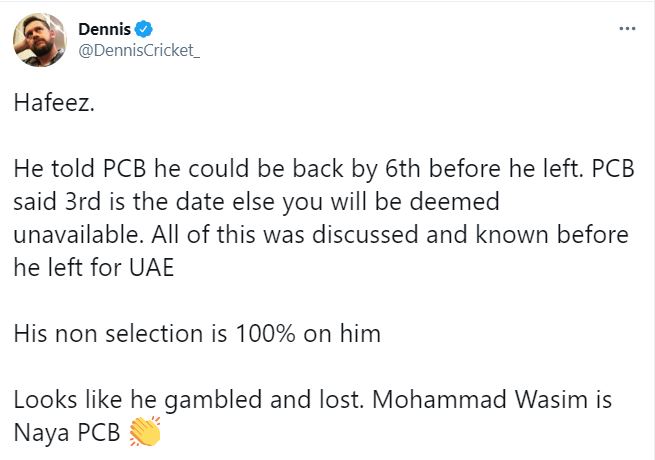The height and width of the screenshot is (460, 655).
Task: Click the phrase "Naya PCB"
Action: [67, 434]
